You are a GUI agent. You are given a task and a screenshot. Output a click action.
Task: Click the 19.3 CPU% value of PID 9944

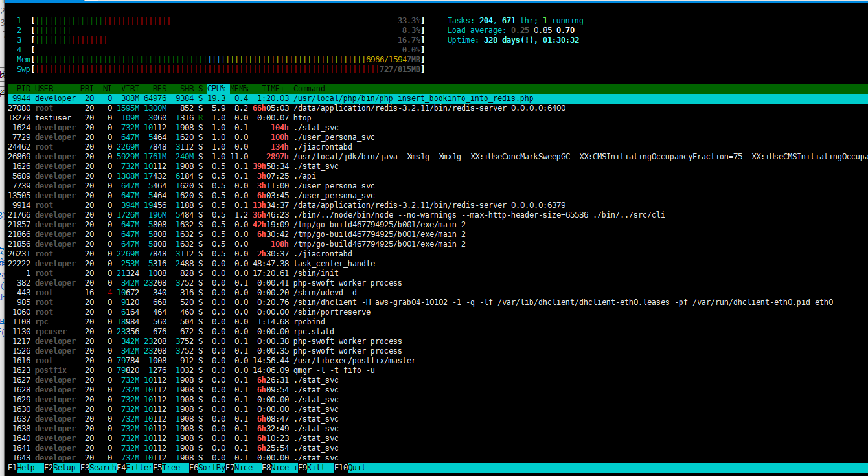tap(216, 98)
